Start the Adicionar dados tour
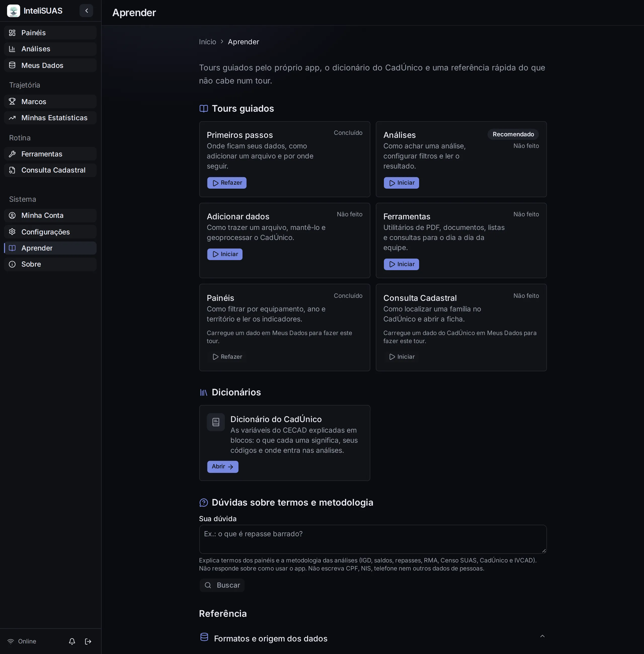Screen dimensions: 644x654 point(225,254)
